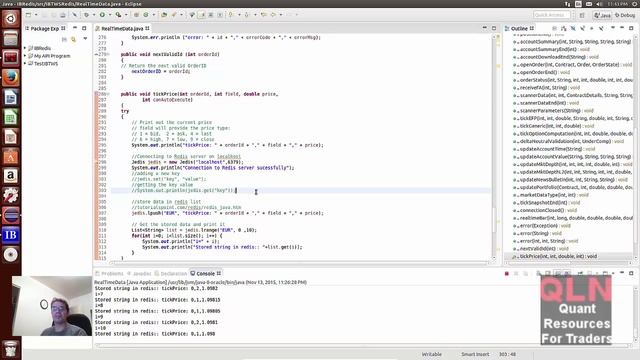The width and height of the screenshot is (640, 360).
Task: Toggle Hide Fields in the Outline toolbar
Action: pyautogui.click(x=573, y=28)
